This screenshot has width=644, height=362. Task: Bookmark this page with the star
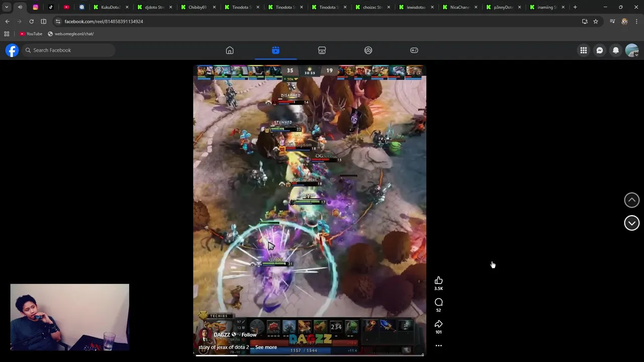coord(596,22)
